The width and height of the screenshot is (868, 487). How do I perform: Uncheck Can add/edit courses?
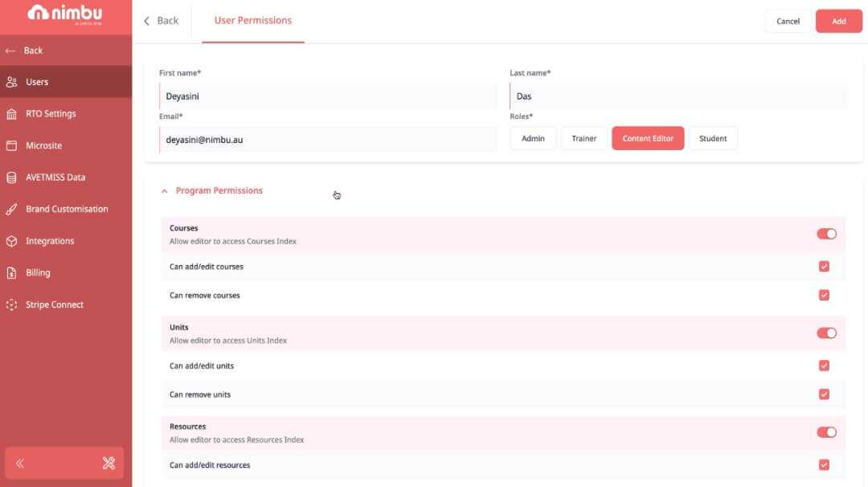point(824,265)
